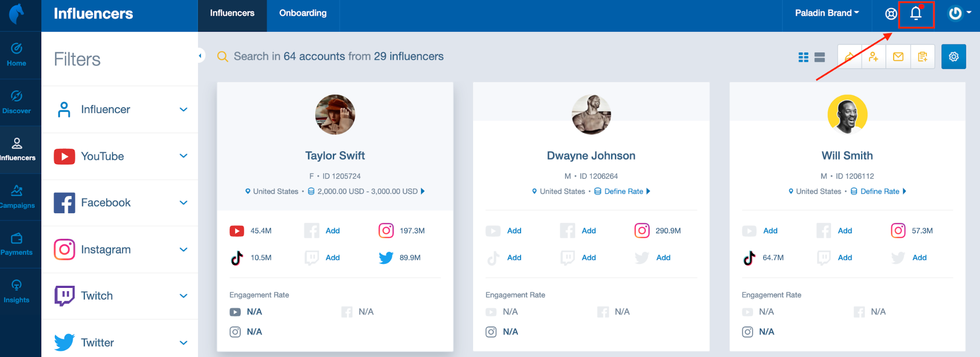980x357 pixels.
Task: Add Twitch account for Will Smith
Action: pos(845,258)
